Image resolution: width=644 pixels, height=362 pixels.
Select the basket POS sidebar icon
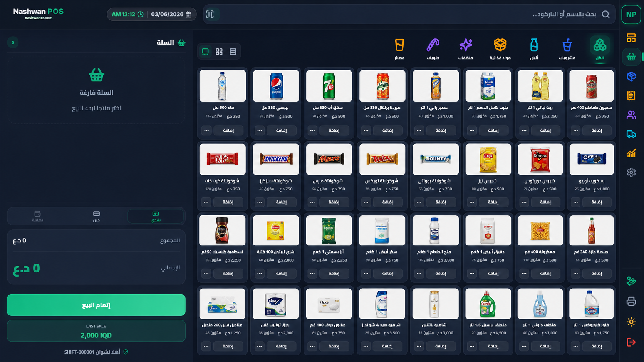tap(631, 57)
